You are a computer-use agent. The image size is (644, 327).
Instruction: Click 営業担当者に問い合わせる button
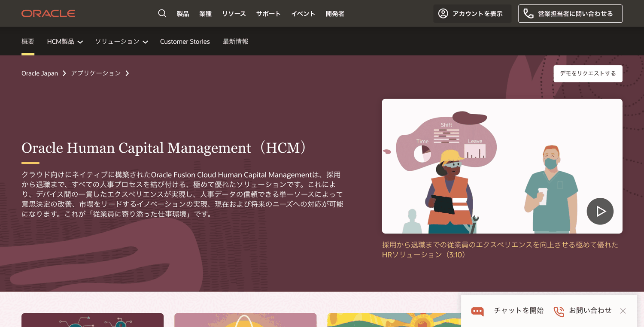point(570,14)
